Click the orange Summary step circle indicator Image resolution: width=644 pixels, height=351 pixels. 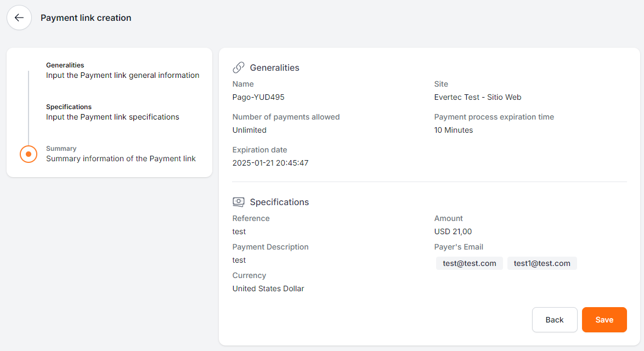[29, 154]
